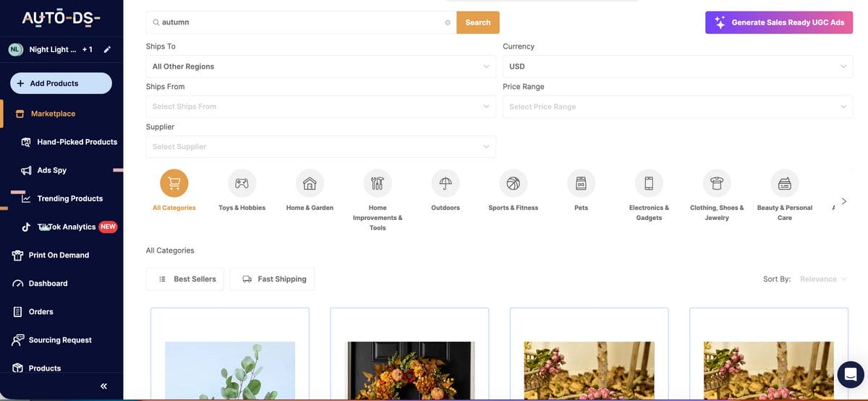
Task: Click the Night Light store name
Action: tap(53, 50)
